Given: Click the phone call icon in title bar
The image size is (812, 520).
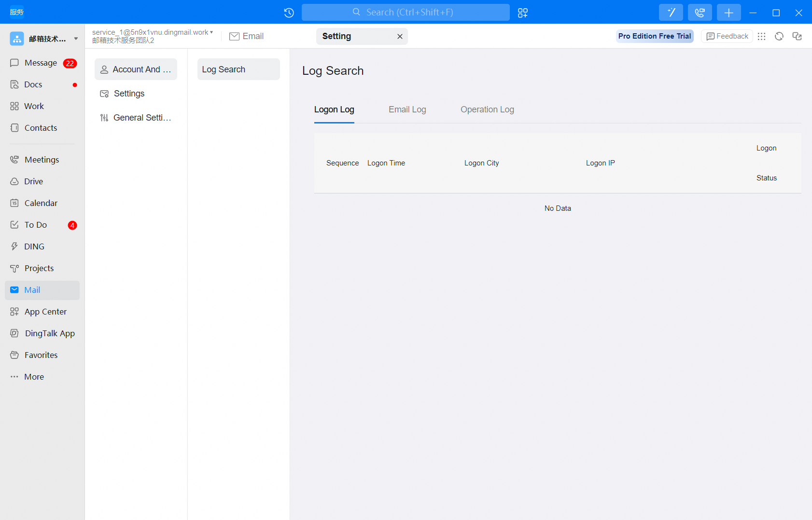Looking at the screenshot, I should click(x=700, y=13).
